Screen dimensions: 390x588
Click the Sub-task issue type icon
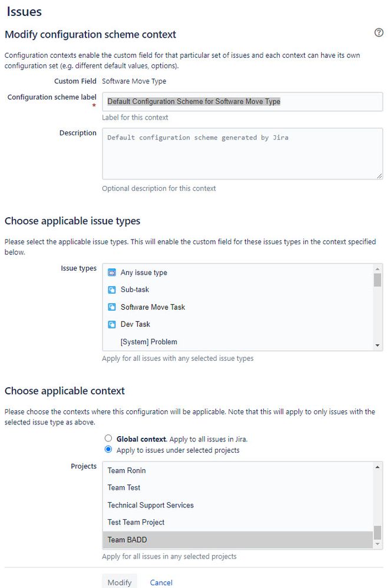[112, 290]
